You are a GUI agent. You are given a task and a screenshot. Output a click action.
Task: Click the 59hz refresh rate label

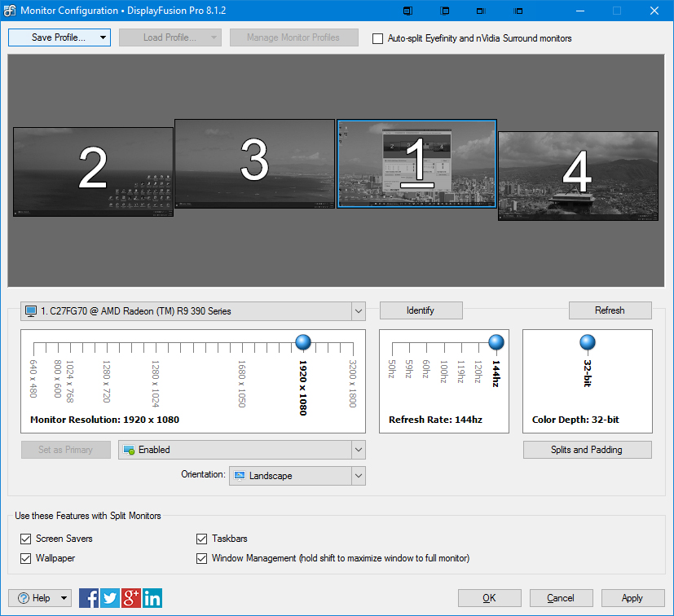[x=409, y=369]
